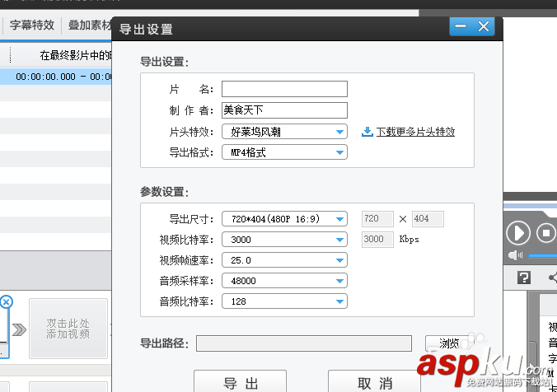Open the 片头特效 dropdown
Viewport: 557px width, 392px height.
click(x=284, y=132)
